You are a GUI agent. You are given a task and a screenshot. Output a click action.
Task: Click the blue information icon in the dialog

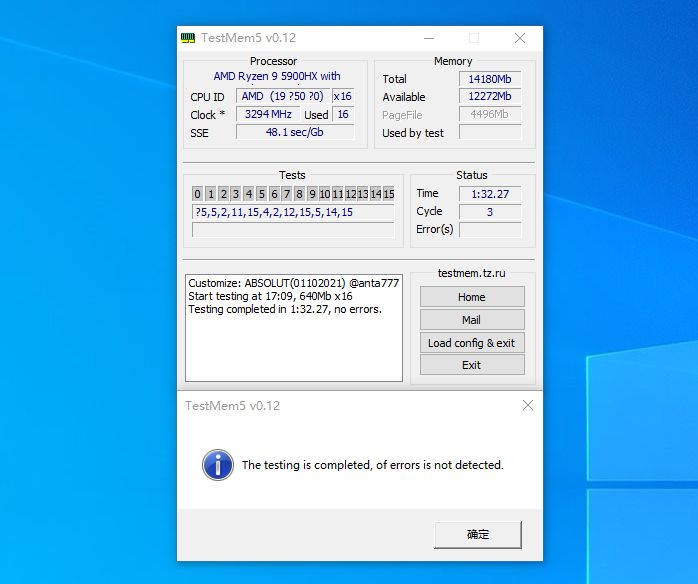point(218,465)
